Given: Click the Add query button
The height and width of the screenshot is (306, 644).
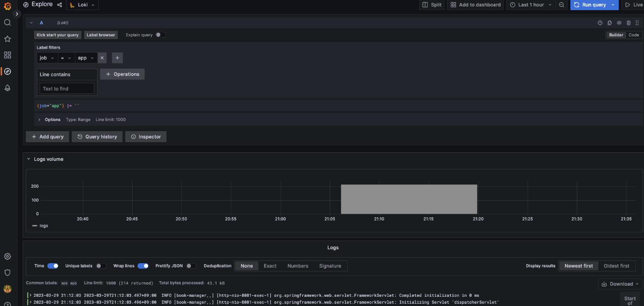Looking at the screenshot, I should 47,137.
